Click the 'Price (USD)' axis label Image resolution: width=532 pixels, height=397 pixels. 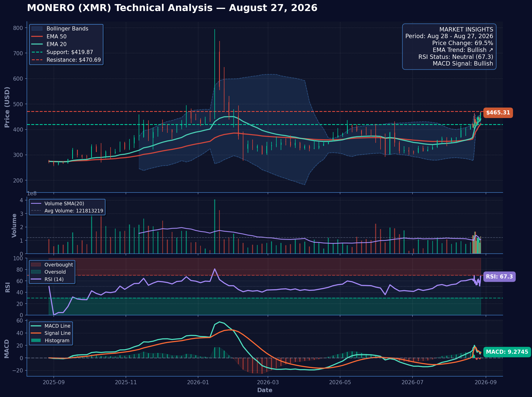click(x=7, y=107)
